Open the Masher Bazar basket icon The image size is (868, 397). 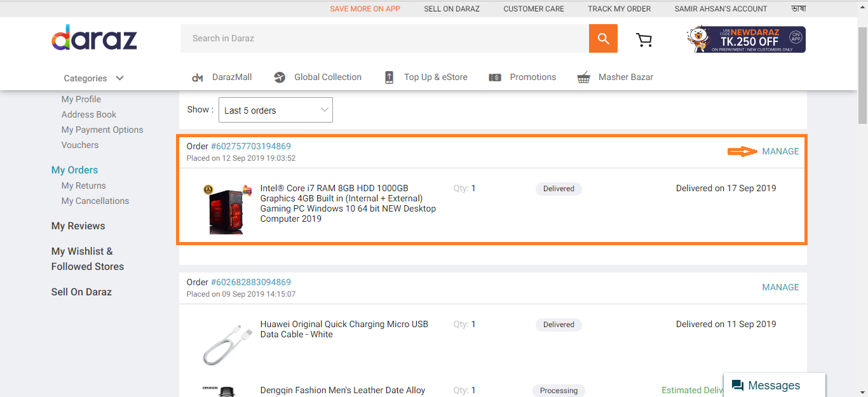click(x=583, y=77)
